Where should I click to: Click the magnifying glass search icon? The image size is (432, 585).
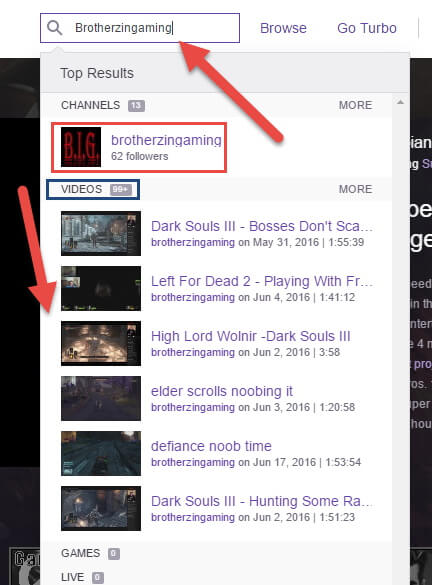(54, 28)
